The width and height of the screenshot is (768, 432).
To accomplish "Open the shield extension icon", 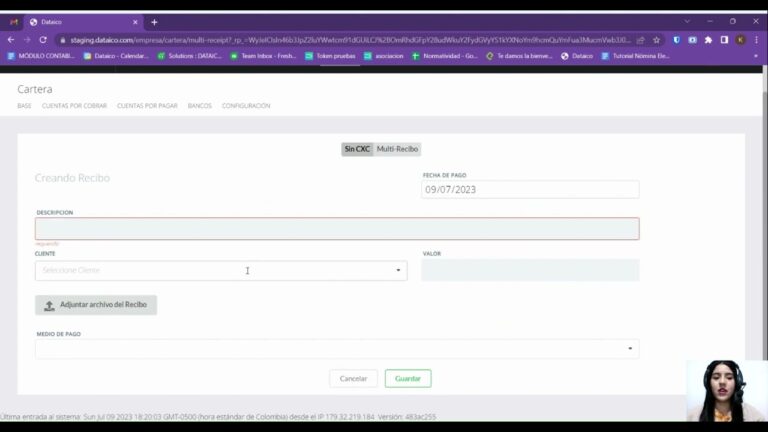I will (x=676, y=40).
